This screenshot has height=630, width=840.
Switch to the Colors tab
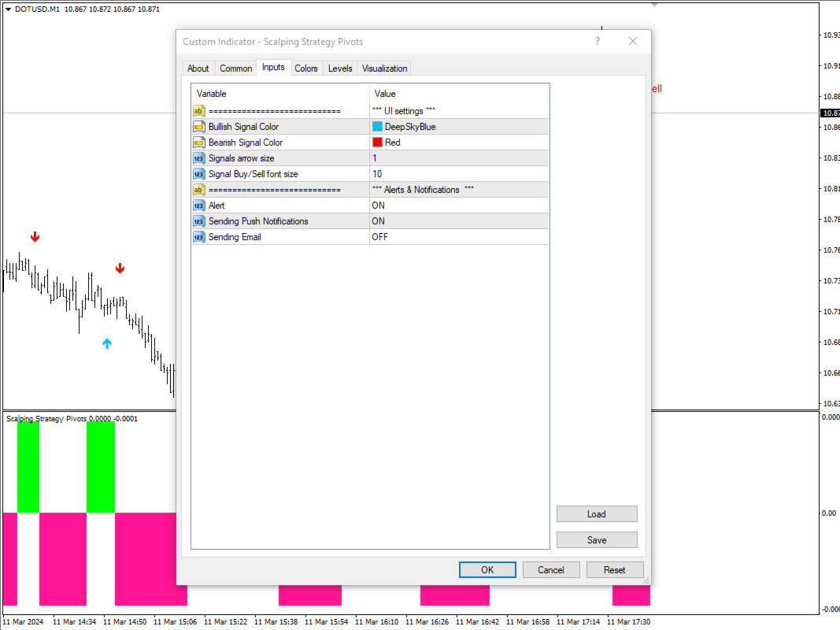(306, 69)
